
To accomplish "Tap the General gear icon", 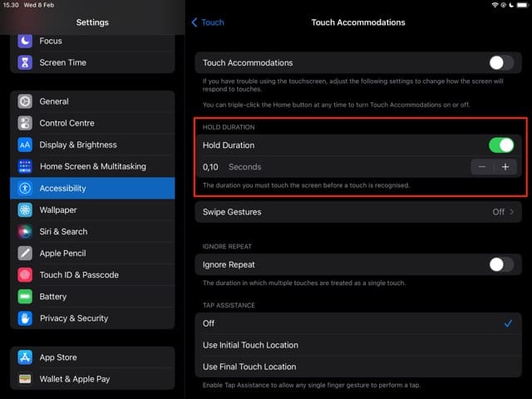I will pyautogui.click(x=25, y=101).
